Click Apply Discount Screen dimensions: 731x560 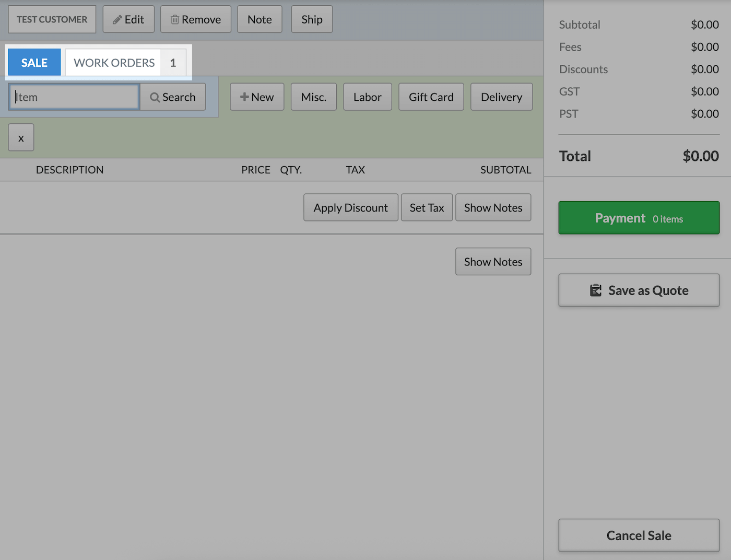[351, 208]
